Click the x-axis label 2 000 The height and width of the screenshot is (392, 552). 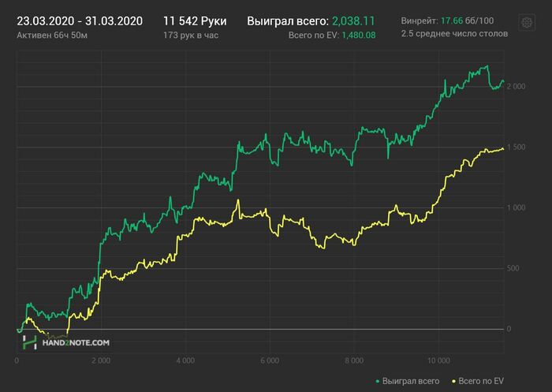(x=101, y=360)
